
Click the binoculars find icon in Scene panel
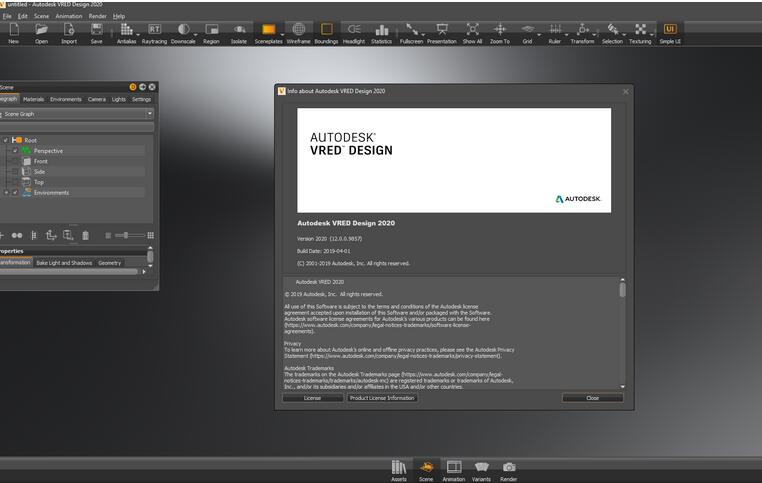[17, 235]
